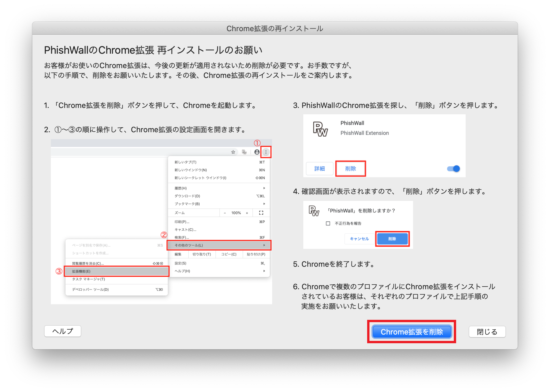Select ショートカットを作成... in the submenu

pyautogui.click(x=117, y=253)
